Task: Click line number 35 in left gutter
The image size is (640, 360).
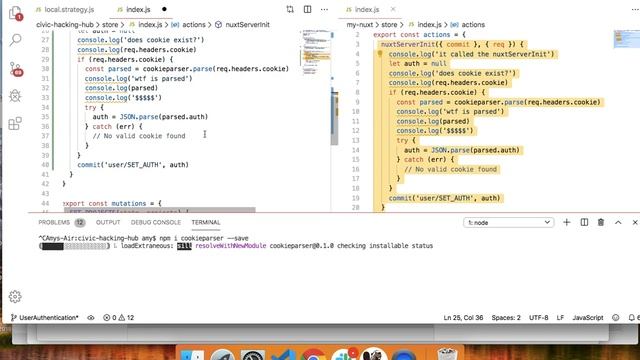Action: click(x=45, y=117)
